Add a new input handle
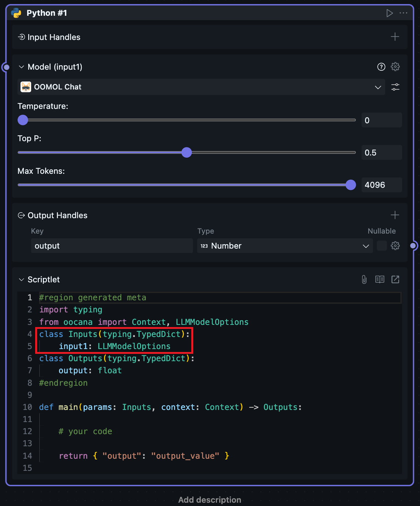The image size is (420, 506). [x=395, y=37]
